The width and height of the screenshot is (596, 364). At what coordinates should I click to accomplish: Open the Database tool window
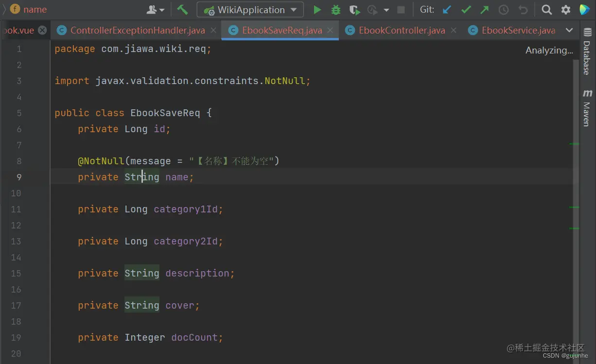coord(587,58)
